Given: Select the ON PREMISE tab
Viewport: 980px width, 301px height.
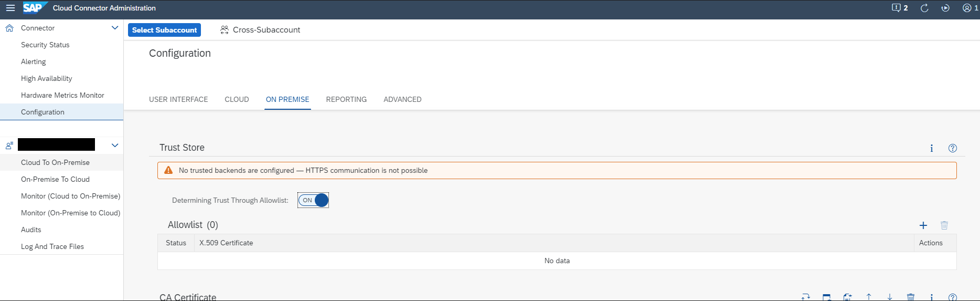Looking at the screenshot, I should click(287, 99).
